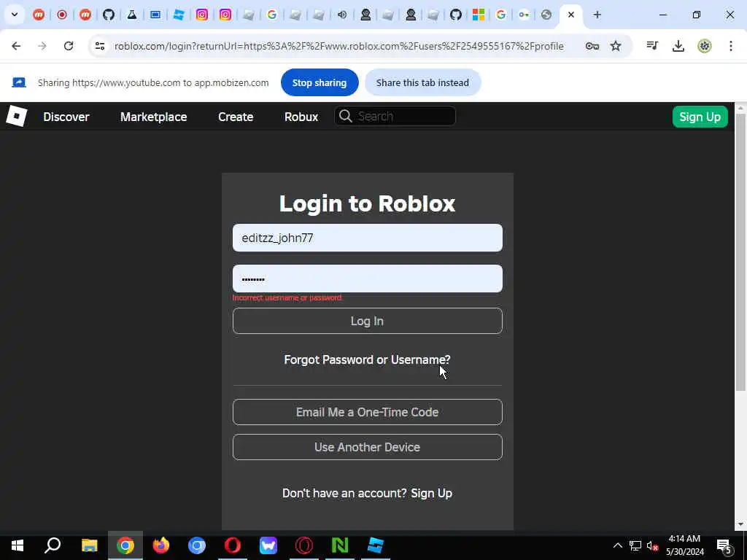
Task: Open a new browser tab
Action: tap(597, 15)
